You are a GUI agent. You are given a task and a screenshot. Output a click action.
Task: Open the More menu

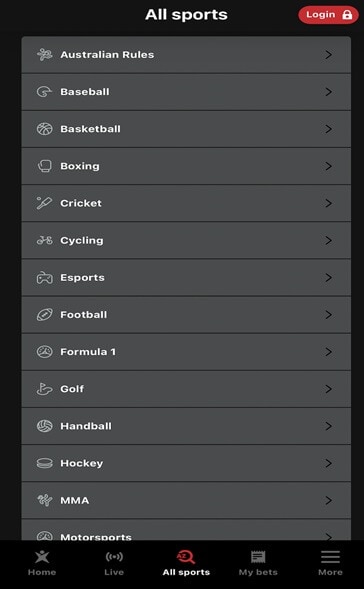330,563
